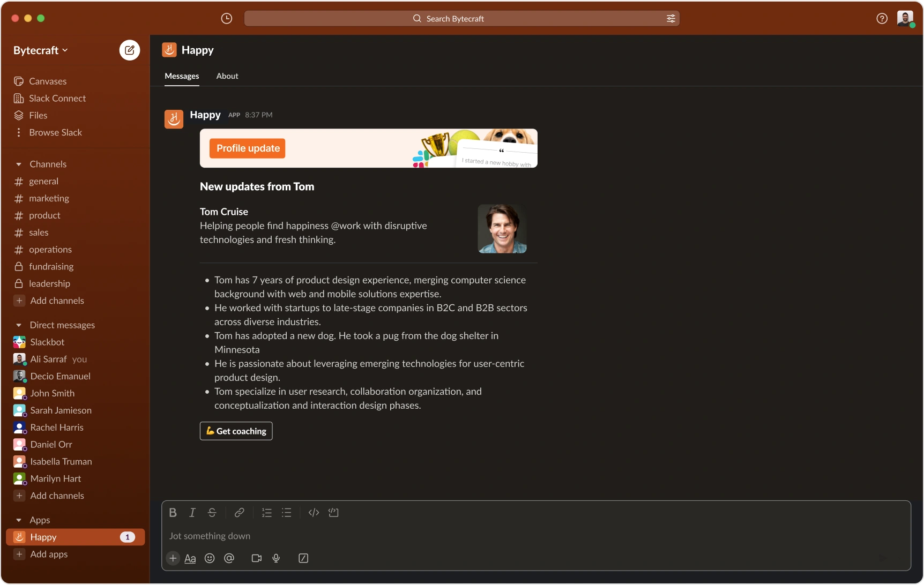924x585 pixels.
Task: Click the search filter sliders icon
Action: point(670,19)
